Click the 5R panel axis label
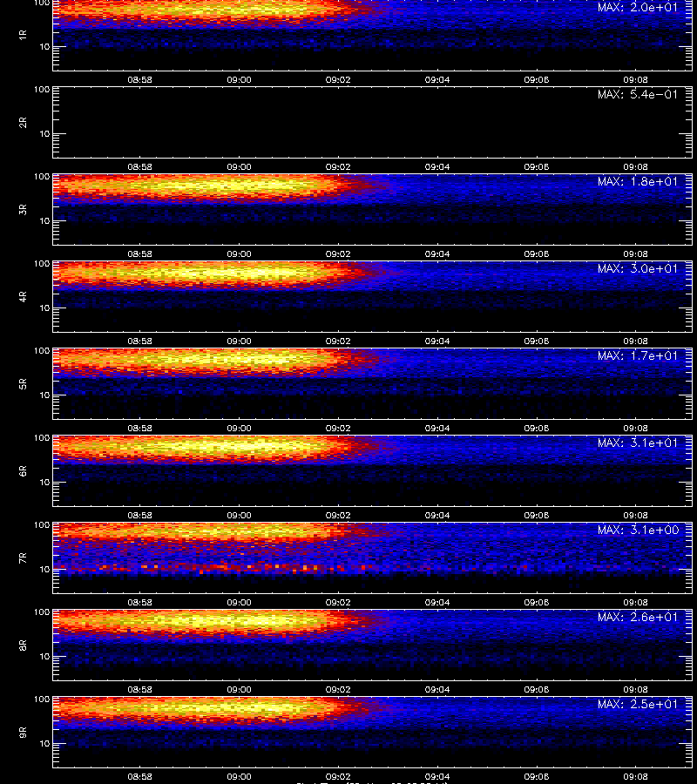 pyautogui.click(x=23, y=384)
